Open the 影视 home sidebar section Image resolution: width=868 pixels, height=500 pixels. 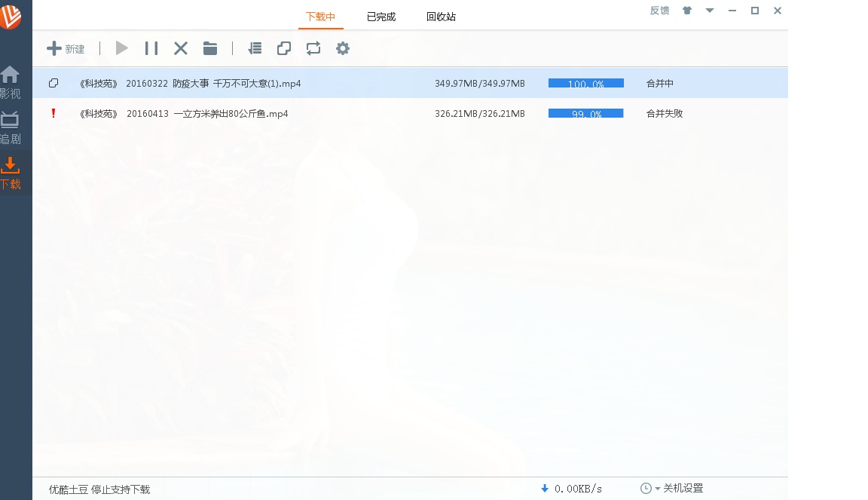pyautogui.click(x=10, y=81)
